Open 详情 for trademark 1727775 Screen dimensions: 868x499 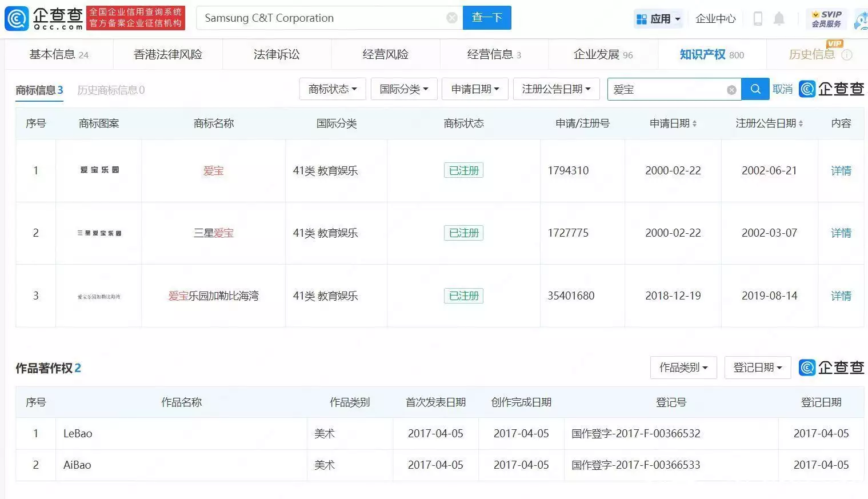point(841,233)
